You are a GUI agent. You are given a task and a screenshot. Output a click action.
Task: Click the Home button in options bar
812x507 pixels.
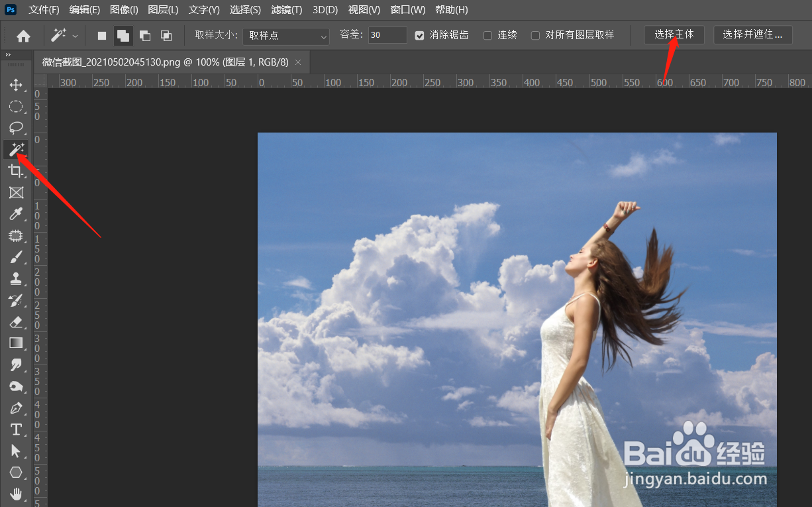coord(24,36)
